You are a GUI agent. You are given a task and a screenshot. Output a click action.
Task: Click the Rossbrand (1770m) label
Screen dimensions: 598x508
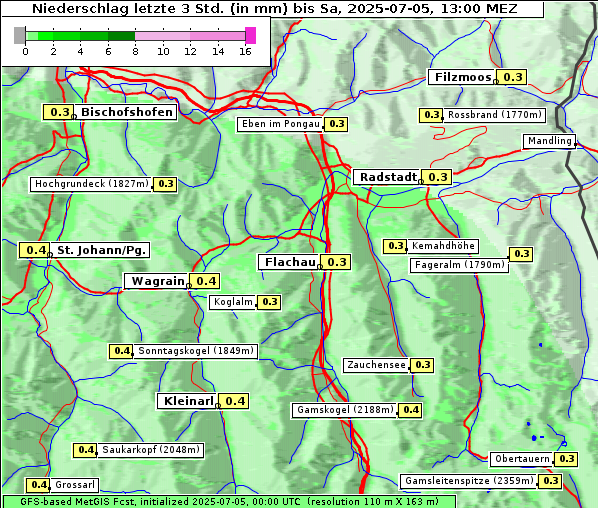coord(494,115)
